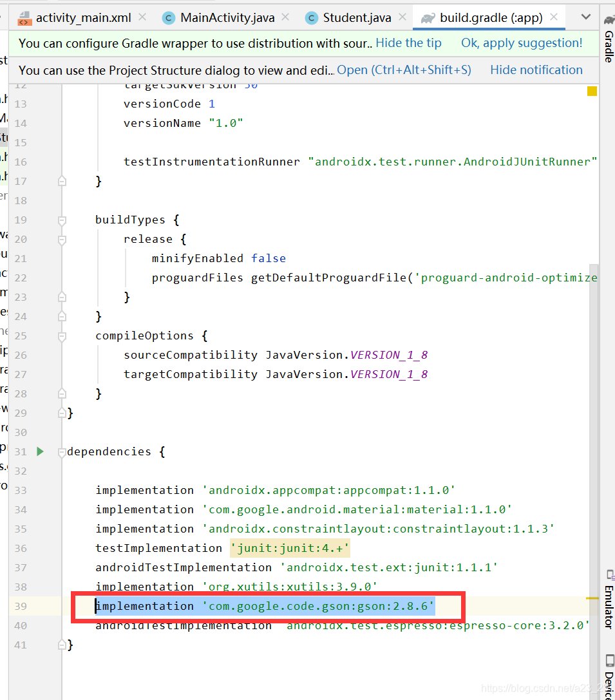The width and height of the screenshot is (615, 700).
Task: Collapse the release block fold marker
Action: [62, 240]
